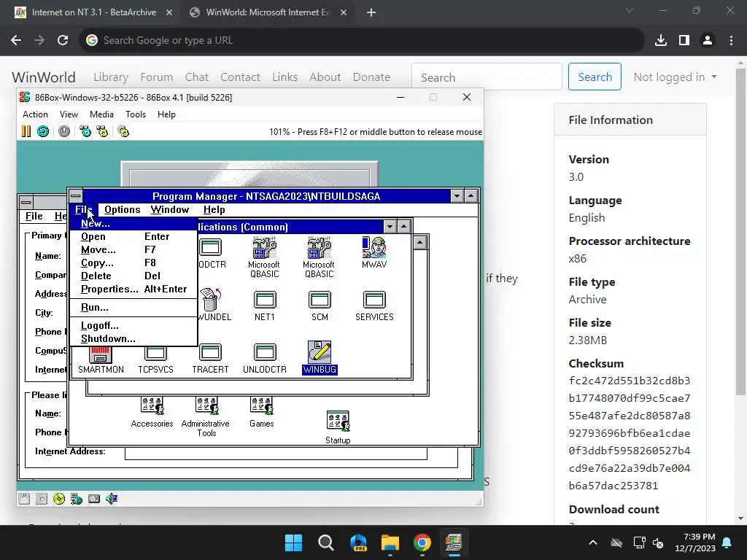This screenshot has height=560, width=747.
Task: Open the 86Box Media menu
Action: click(x=101, y=114)
